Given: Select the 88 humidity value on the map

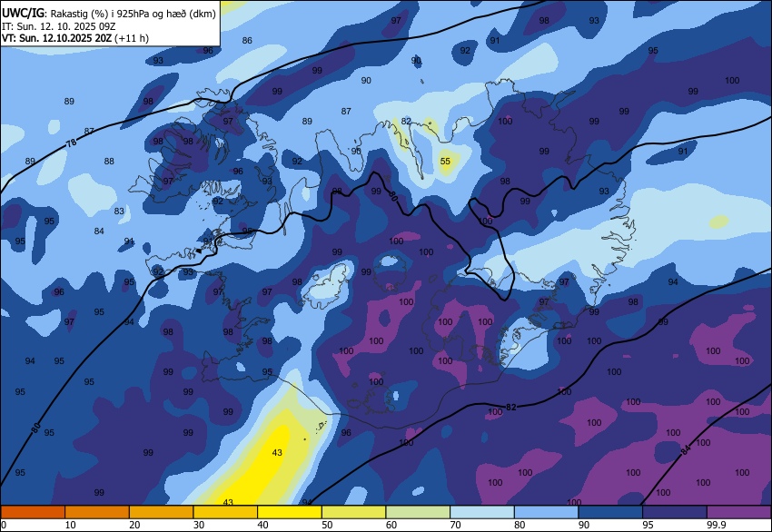Looking at the screenshot, I should [109, 161].
